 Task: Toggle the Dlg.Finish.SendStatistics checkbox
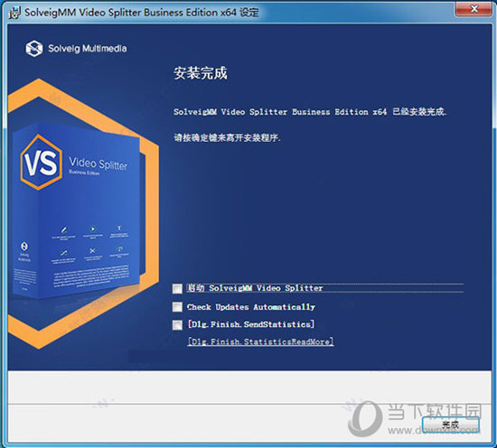pos(177,325)
